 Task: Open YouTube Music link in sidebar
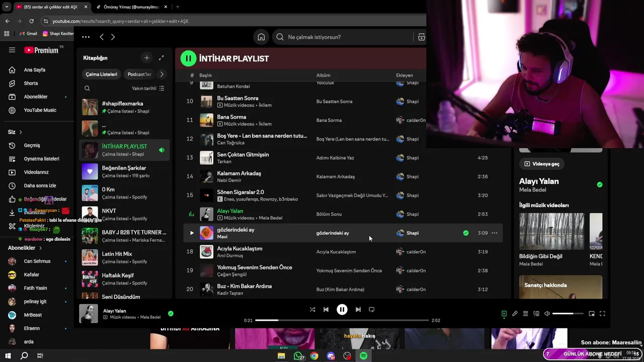coord(40,110)
